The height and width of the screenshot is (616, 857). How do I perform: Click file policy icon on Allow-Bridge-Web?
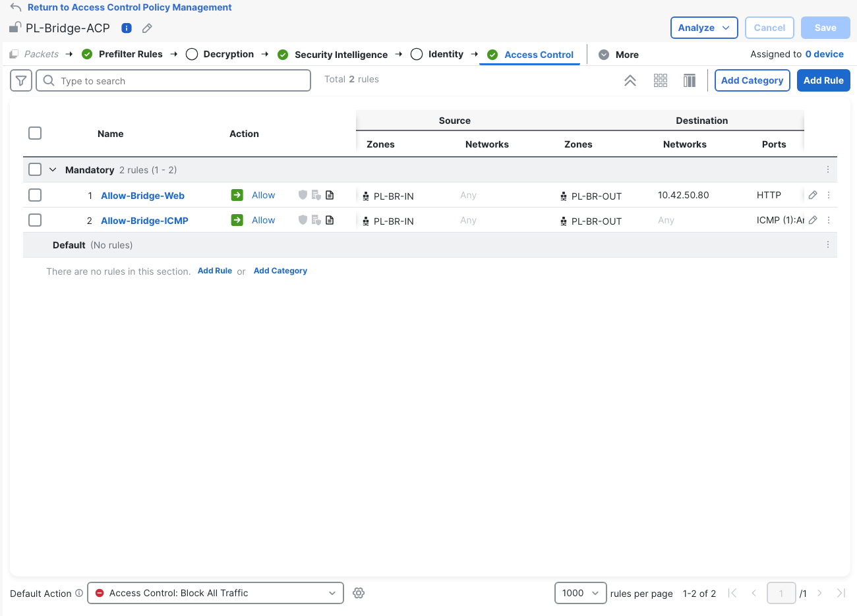pyautogui.click(x=316, y=195)
